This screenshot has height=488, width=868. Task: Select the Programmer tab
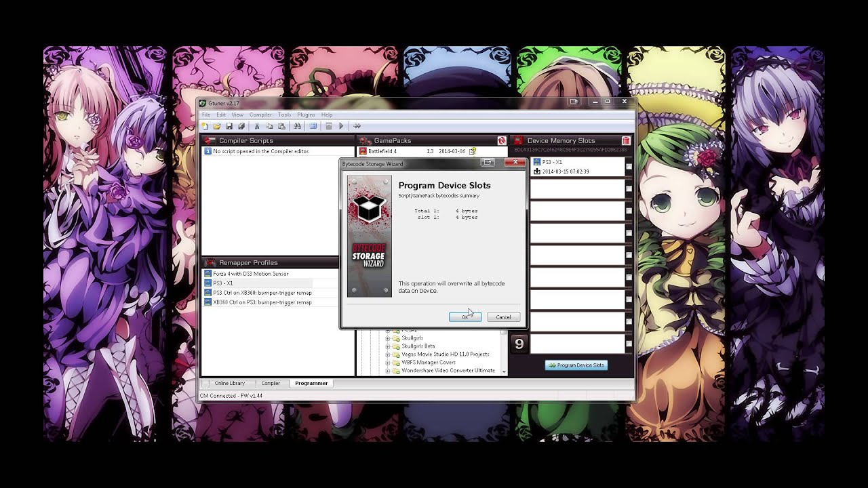pyautogui.click(x=311, y=384)
